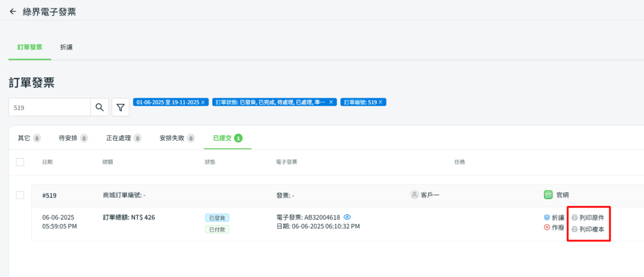Image resolution: width=644 pixels, height=277 pixels.
Task: Open the 安排失敗 status tab
Action: tap(176, 138)
